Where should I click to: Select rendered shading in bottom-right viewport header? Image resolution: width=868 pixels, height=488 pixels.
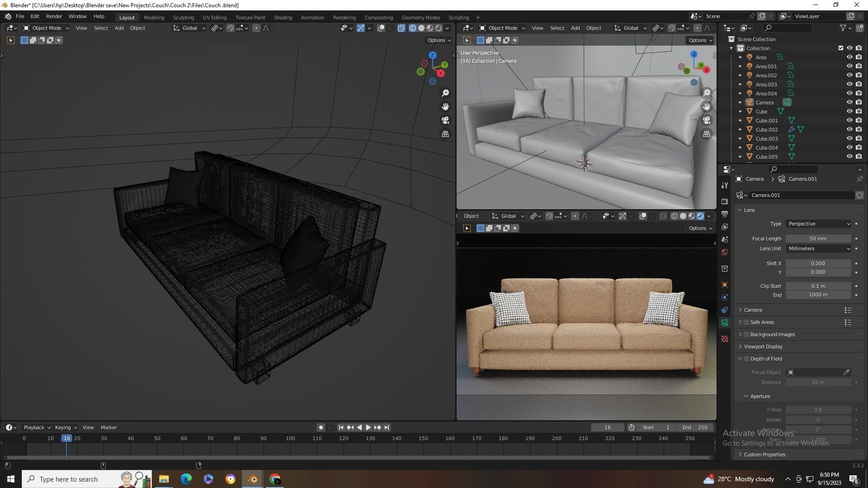click(700, 216)
